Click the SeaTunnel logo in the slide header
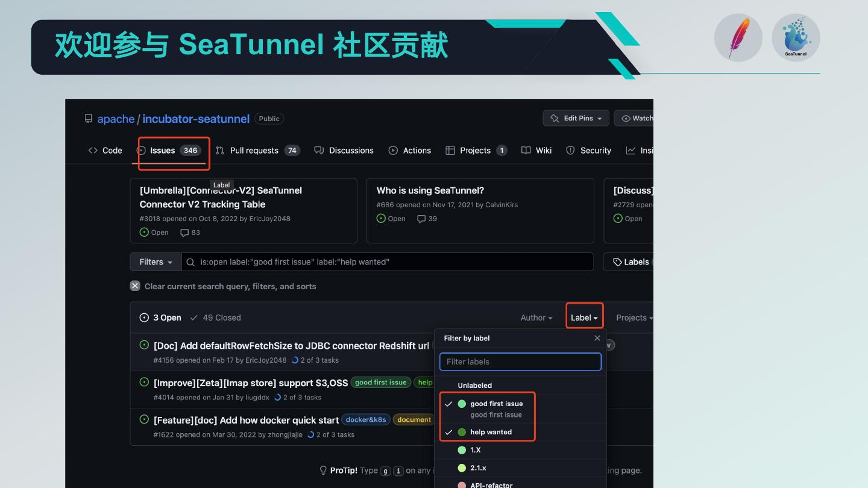868x488 pixels. click(796, 37)
